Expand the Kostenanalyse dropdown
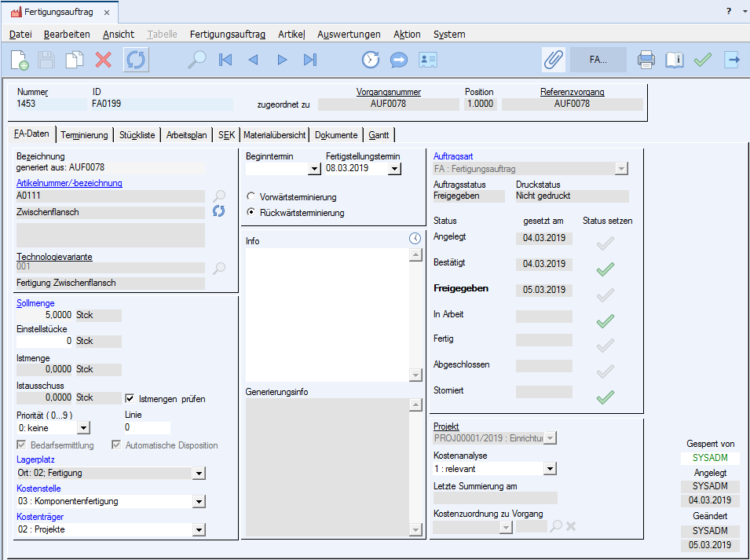 tap(550, 469)
